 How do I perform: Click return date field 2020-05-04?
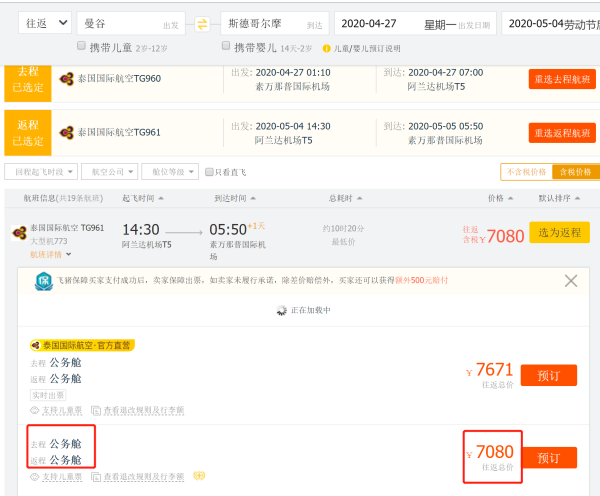551,23
